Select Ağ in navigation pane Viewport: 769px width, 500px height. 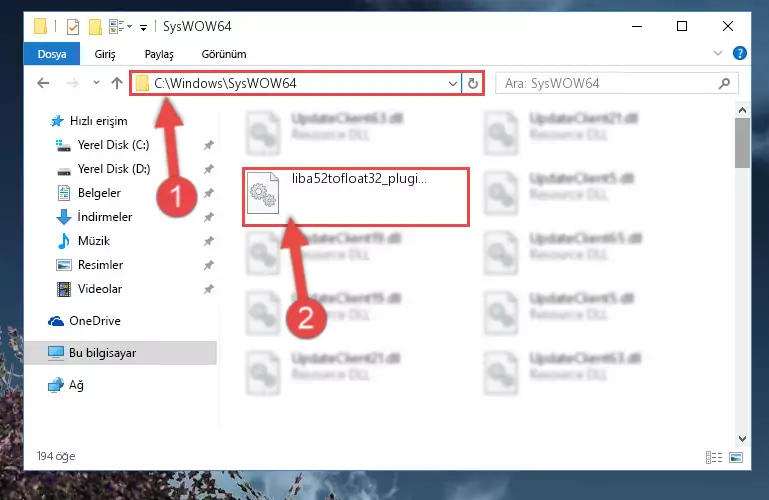76,385
